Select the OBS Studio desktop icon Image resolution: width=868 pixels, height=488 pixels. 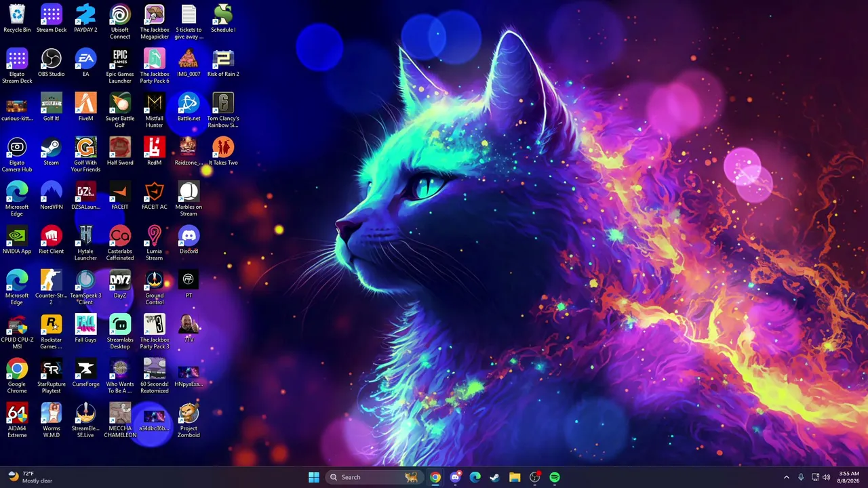(52, 62)
